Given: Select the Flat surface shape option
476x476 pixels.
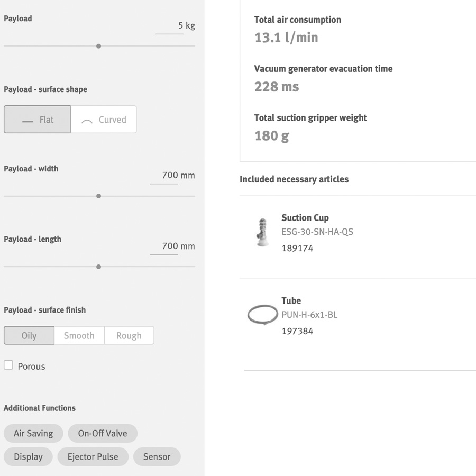Looking at the screenshot, I should [x=37, y=120].
